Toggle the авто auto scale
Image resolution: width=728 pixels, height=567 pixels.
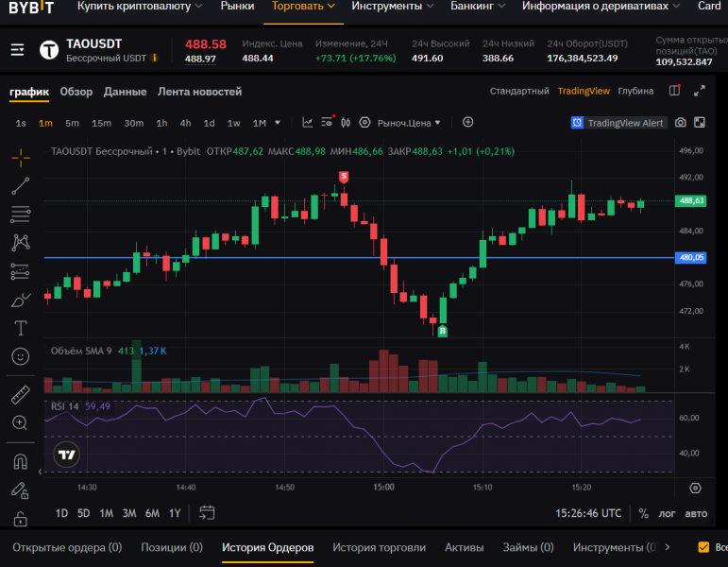(696, 513)
